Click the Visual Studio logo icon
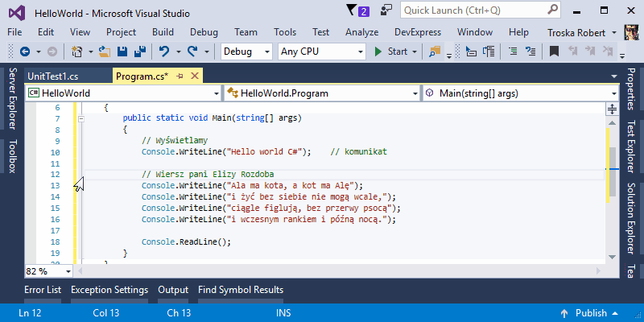The image size is (644, 322). pos(17,13)
